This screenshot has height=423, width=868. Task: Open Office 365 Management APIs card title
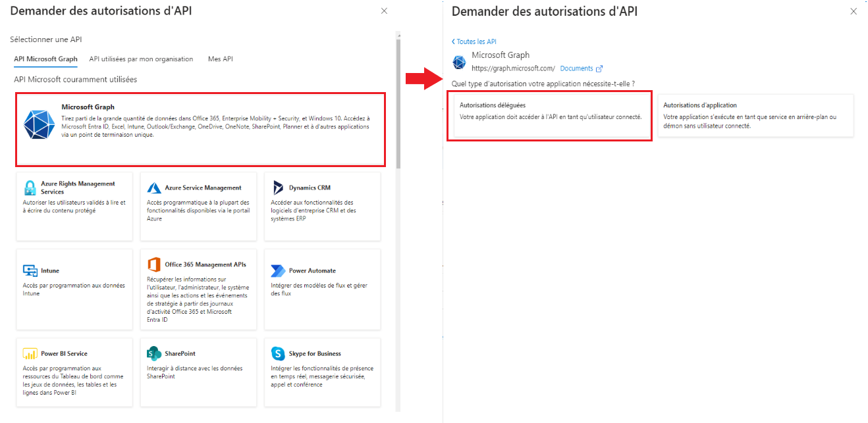pyautogui.click(x=205, y=264)
